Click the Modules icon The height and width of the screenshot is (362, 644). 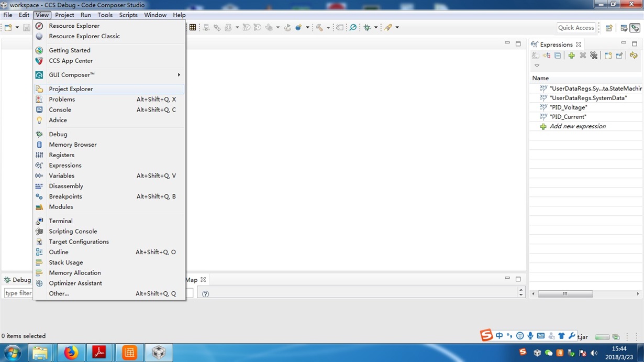[x=39, y=207]
